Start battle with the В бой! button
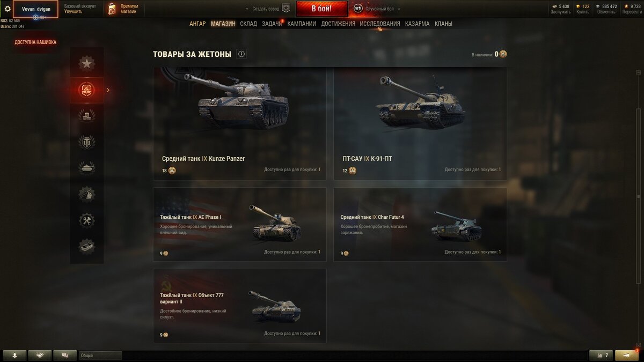The image size is (644, 362). coord(321,9)
